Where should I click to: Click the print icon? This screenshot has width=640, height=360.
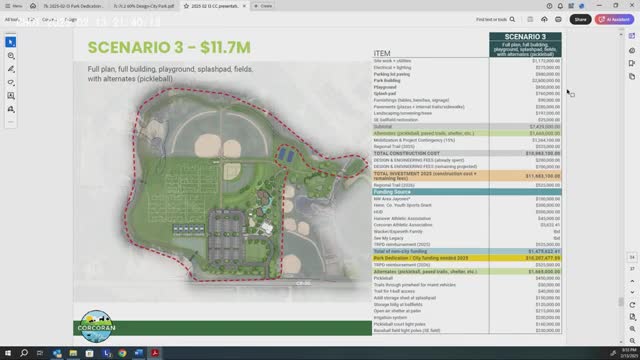[x=558, y=20]
